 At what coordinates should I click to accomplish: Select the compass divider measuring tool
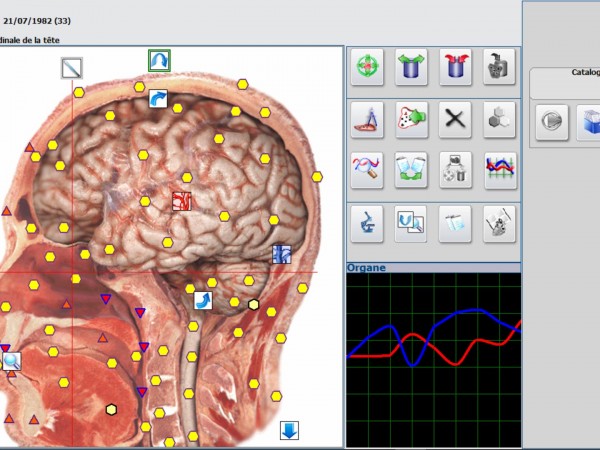[x=368, y=120]
